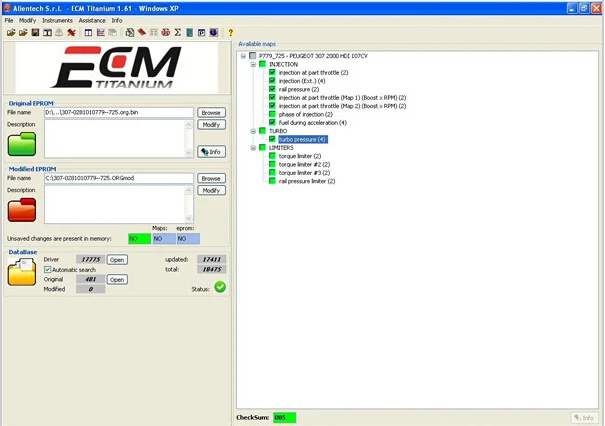Viewport: 605px width, 426px height.
Task: Click the second open-folder toolbar icon
Action: click(x=23, y=33)
